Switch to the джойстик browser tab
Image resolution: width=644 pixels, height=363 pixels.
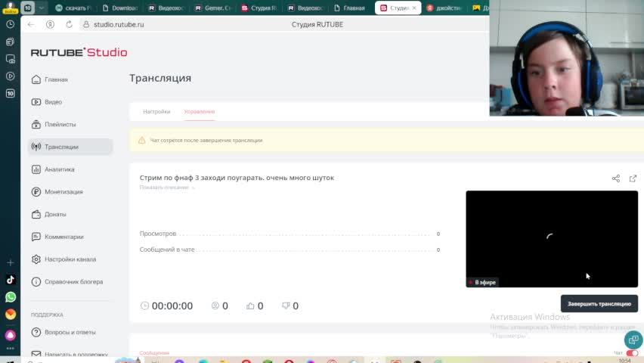coord(444,8)
